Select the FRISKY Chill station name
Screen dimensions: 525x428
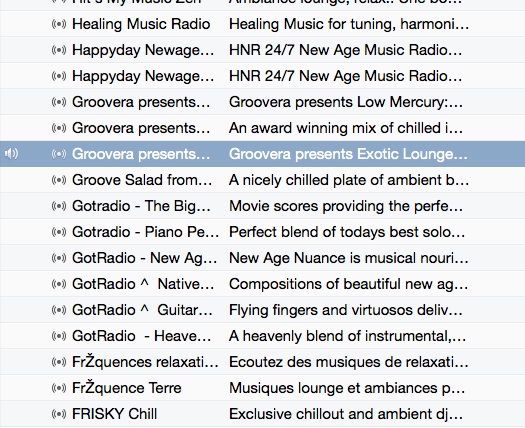click(115, 414)
